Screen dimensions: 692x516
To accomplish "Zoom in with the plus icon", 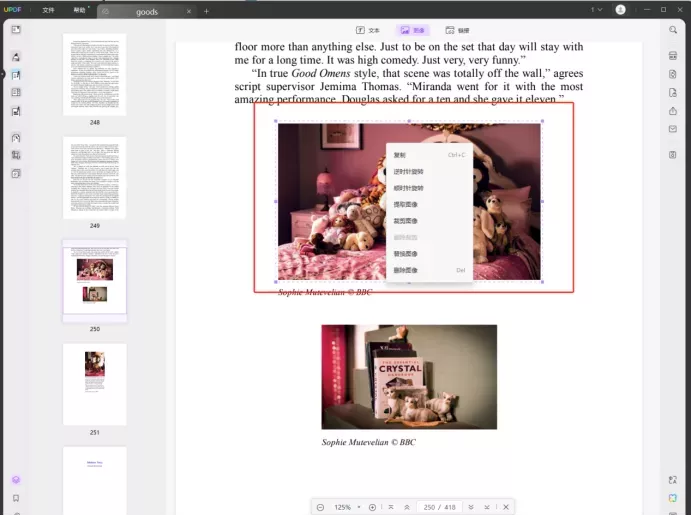I will (x=372, y=507).
